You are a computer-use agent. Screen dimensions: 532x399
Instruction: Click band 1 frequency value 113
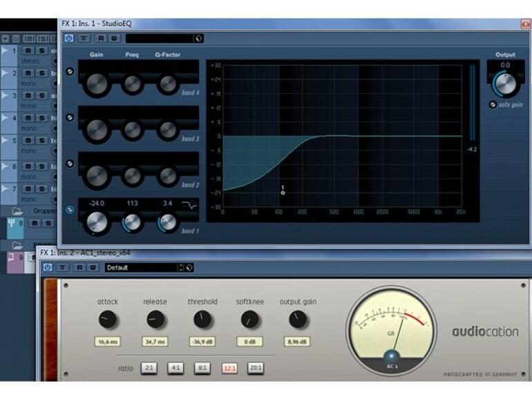tap(133, 204)
